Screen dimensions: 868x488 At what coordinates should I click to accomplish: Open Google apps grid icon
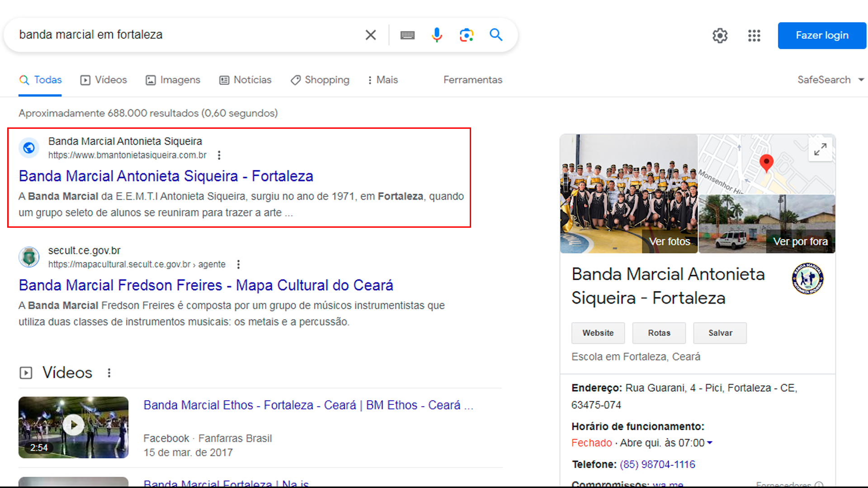coord(754,36)
